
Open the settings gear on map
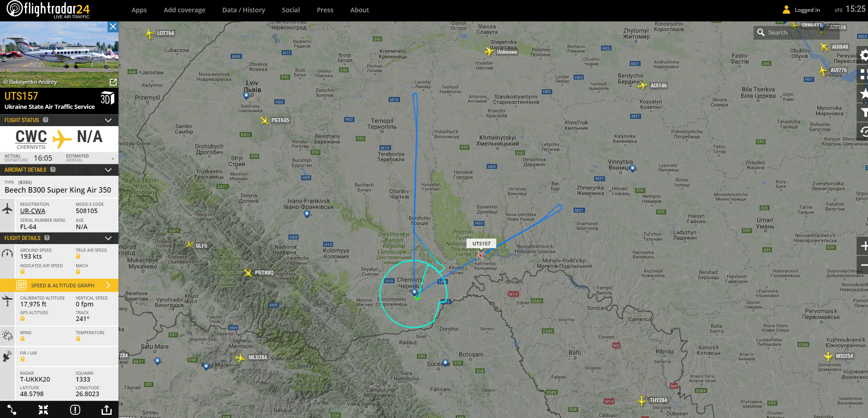(863, 55)
